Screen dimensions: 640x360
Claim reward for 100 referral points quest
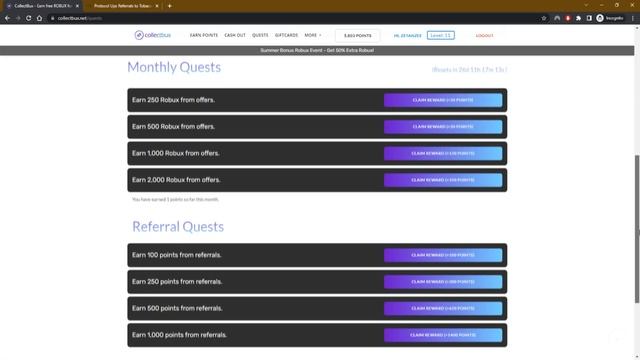443,255
